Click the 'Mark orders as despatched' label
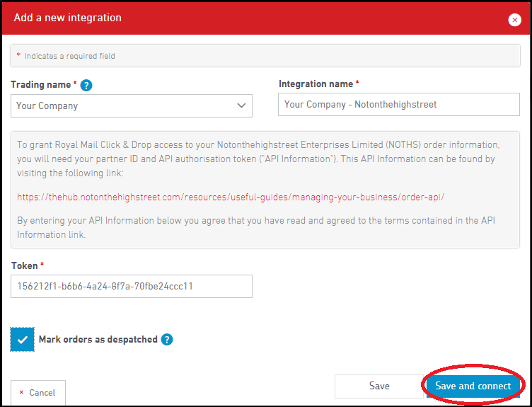Viewport: 532px width, 407px height. pyautogui.click(x=98, y=340)
